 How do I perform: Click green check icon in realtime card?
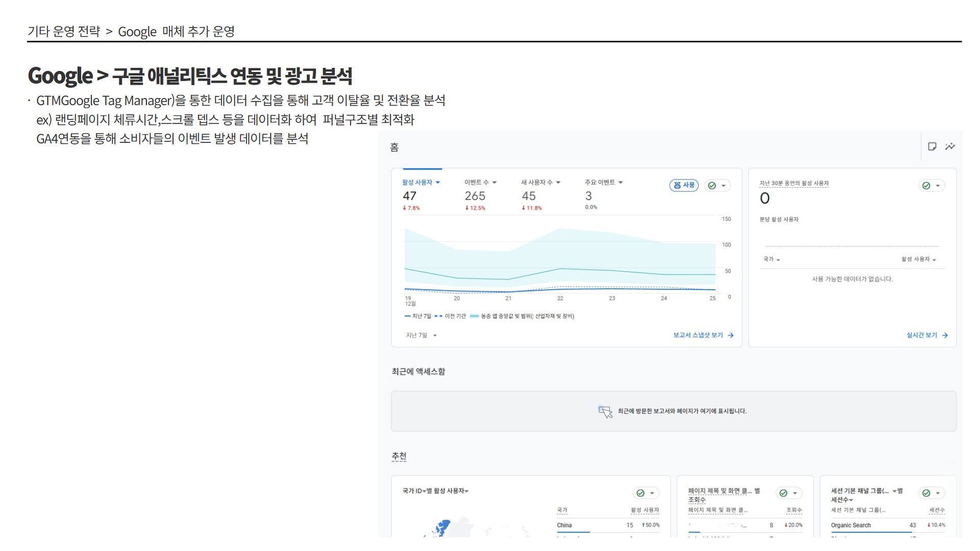926,186
